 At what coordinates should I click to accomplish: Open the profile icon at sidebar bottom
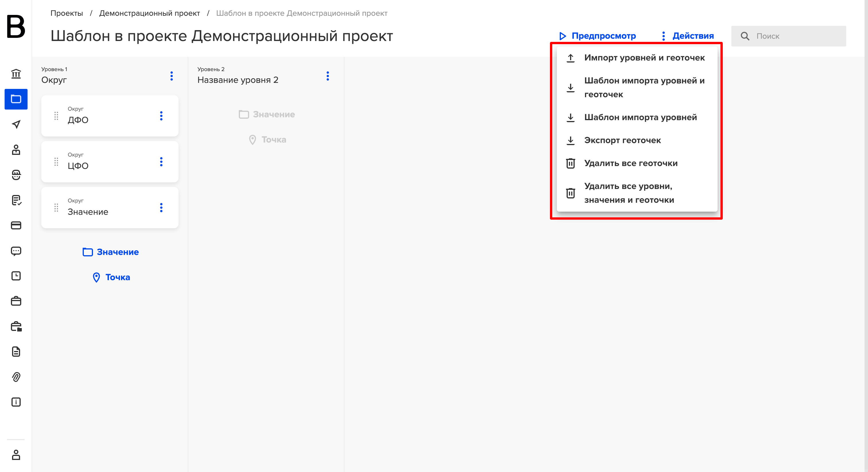point(16,455)
